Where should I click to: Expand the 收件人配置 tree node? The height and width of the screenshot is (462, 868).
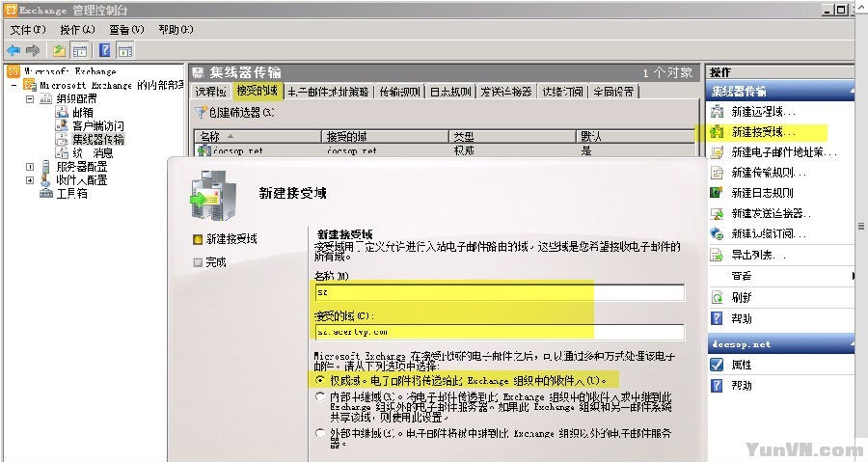(30, 179)
